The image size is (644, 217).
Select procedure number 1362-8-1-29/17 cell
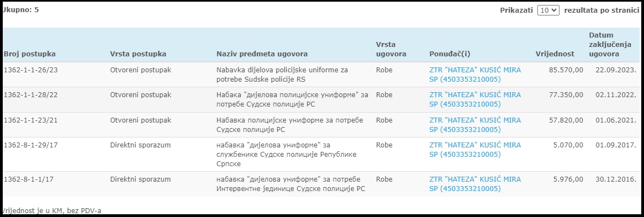pos(31,145)
